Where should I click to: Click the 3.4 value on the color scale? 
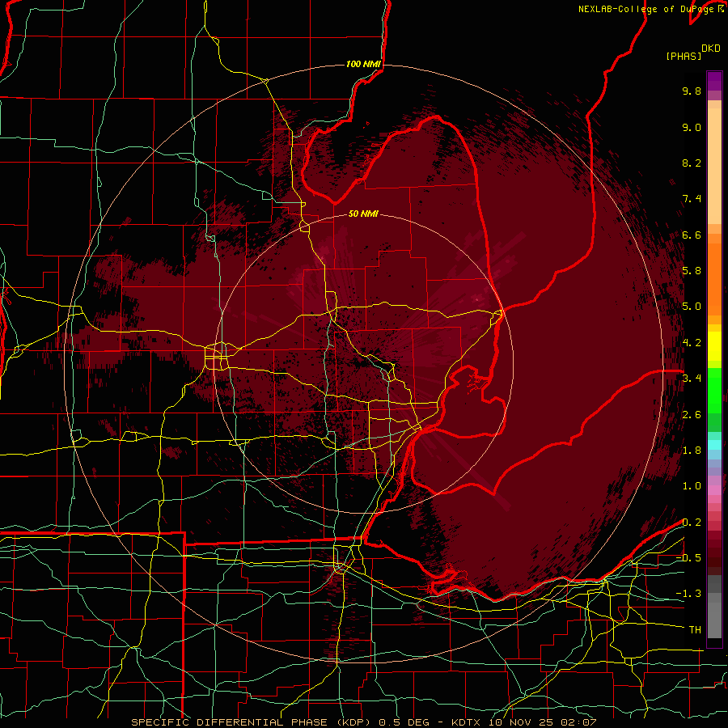click(692, 379)
